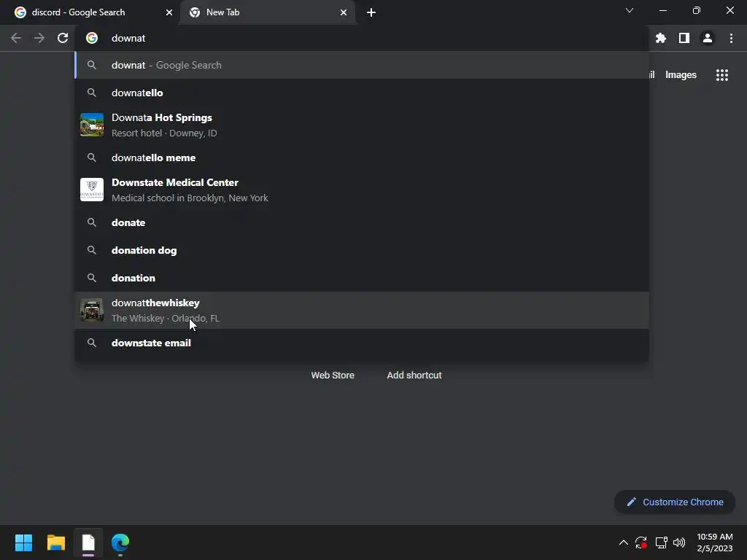Click the Downstate Medical Center logo thumbnail
Screen dimensions: 747x560
coord(92,190)
